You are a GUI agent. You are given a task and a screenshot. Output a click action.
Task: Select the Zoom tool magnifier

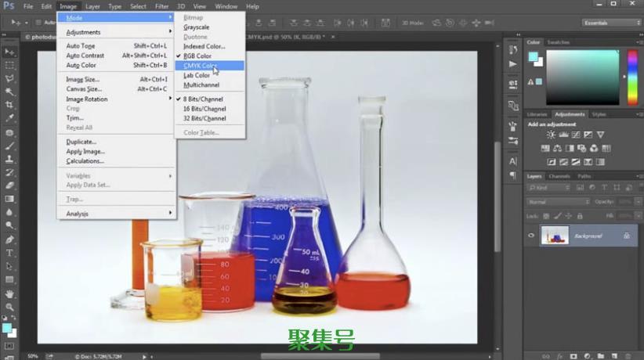[x=10, y=307]
